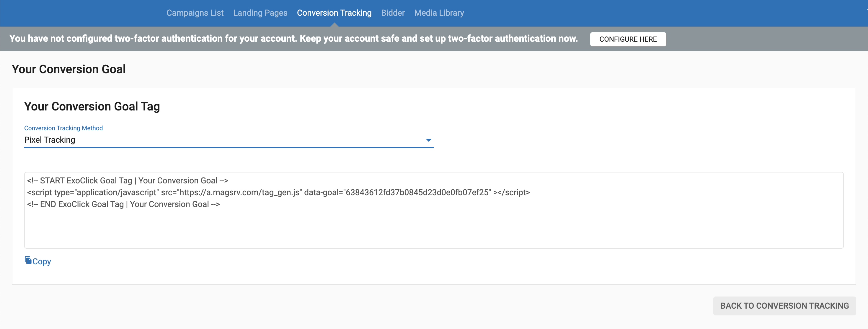This screenshot has height=329, width=868.
Task: Click the two-factor authentication warning banner
Action: 293,38
